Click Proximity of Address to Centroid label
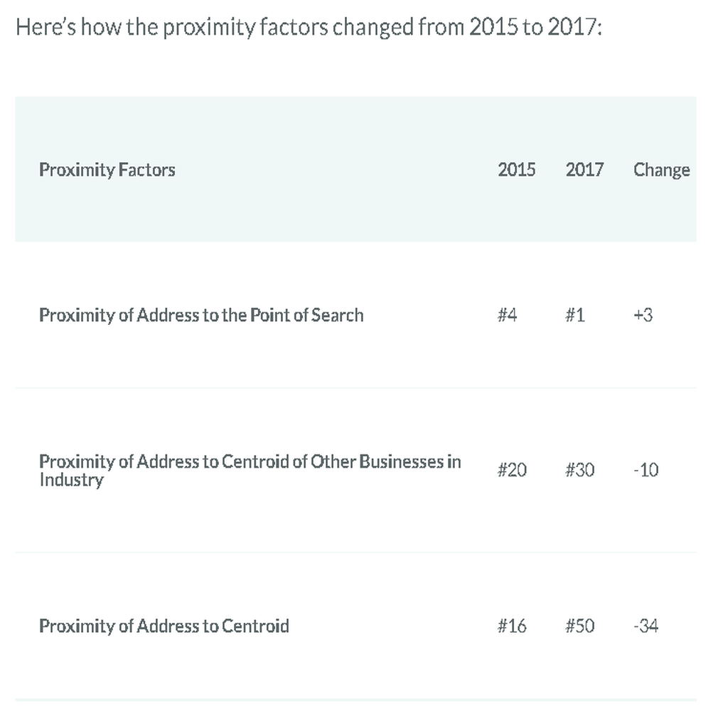728x728 pixels. [x=164, y=626]
